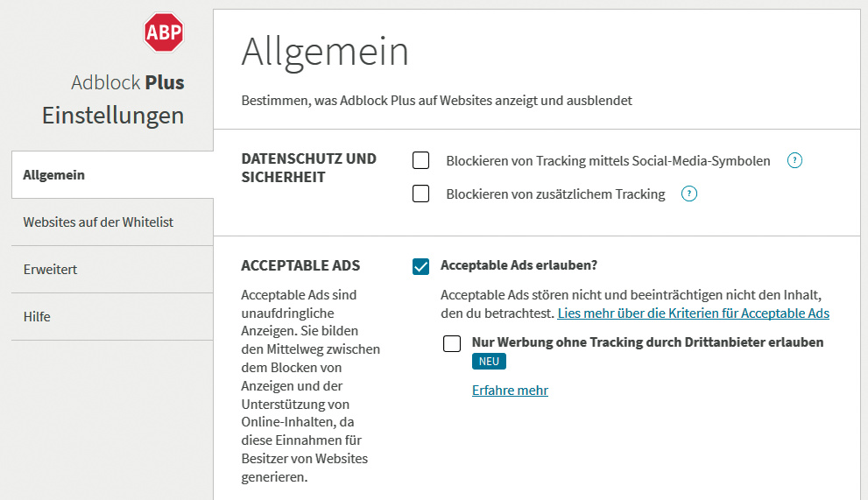Click the red ABP stop-sign logo
Viewport: 868px width, 500px height.
click(164, 32)
